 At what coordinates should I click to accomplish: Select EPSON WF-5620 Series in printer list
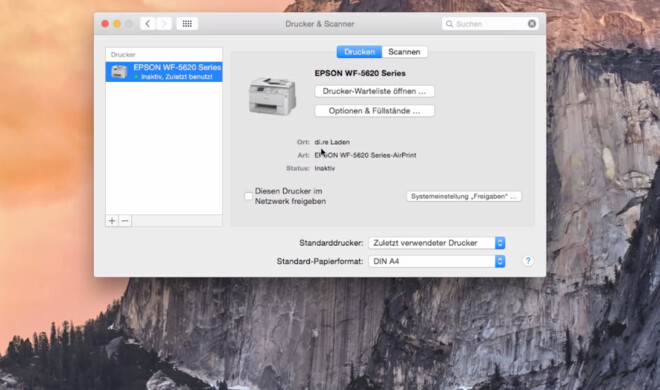click(x=164, y=72)
